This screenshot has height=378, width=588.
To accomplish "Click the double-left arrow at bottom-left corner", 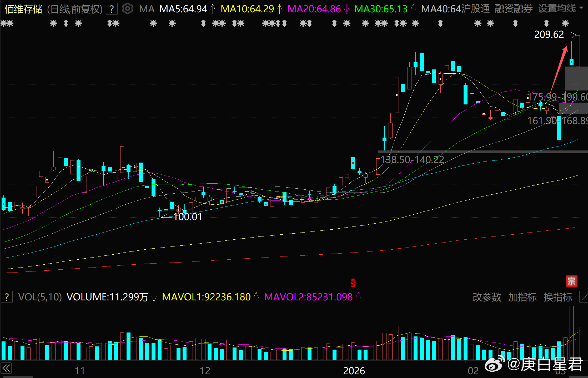I will (6, 368).
